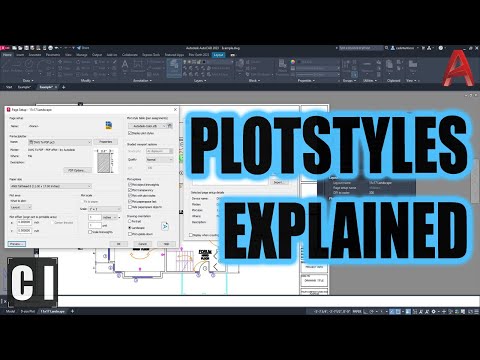Enable Plot upside-down checkbox

point(130,234)
